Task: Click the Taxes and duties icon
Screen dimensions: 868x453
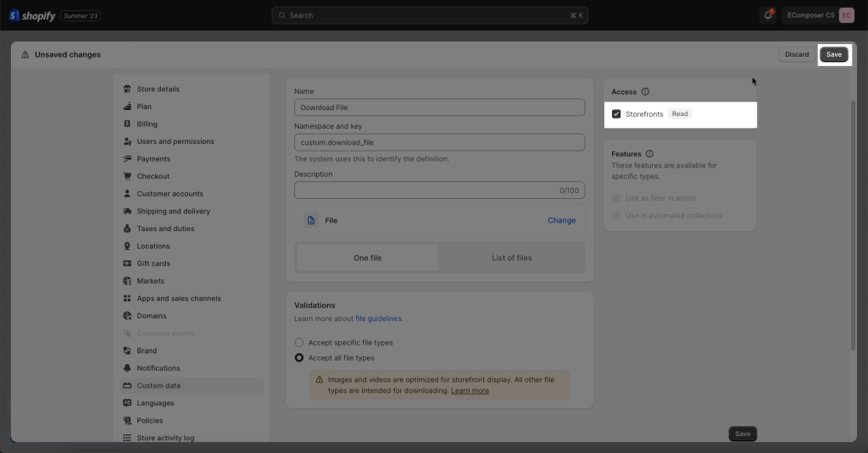Action: click(x=127, y=229)
